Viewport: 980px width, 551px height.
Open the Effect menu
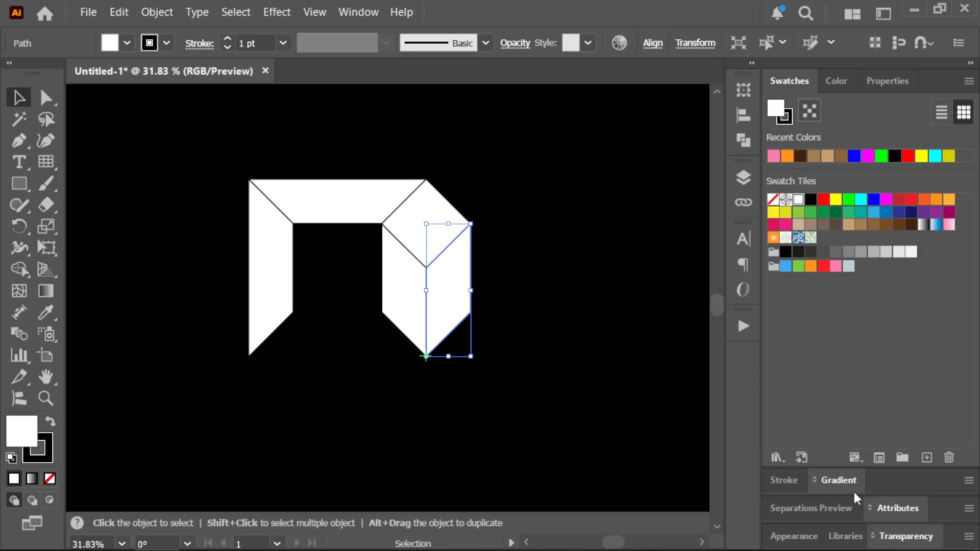277,12
